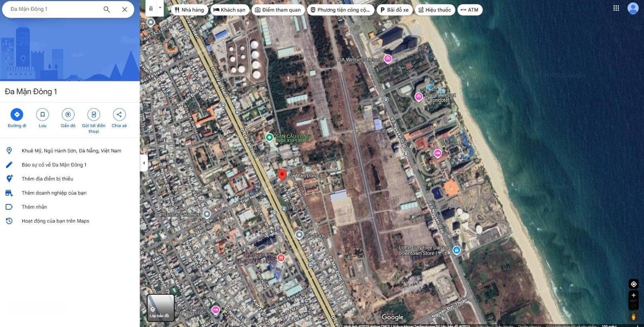Click the Đường đi directions icon

point(17,115)
